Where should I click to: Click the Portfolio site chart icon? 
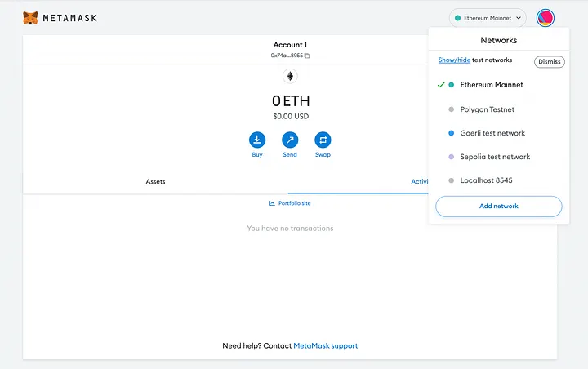[x=272, y=203]
